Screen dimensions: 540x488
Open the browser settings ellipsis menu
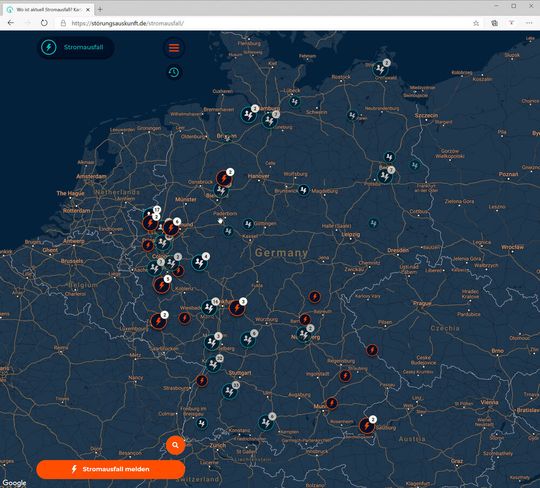529,23
